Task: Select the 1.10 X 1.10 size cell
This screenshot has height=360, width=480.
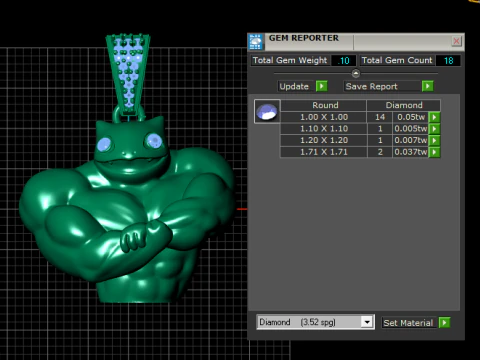Action: point(324,129)
